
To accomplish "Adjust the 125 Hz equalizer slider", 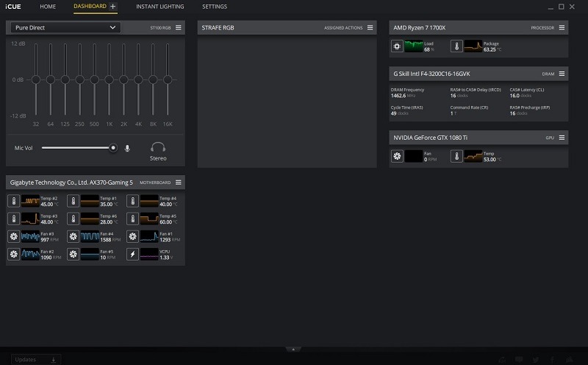I will [65, 79].
